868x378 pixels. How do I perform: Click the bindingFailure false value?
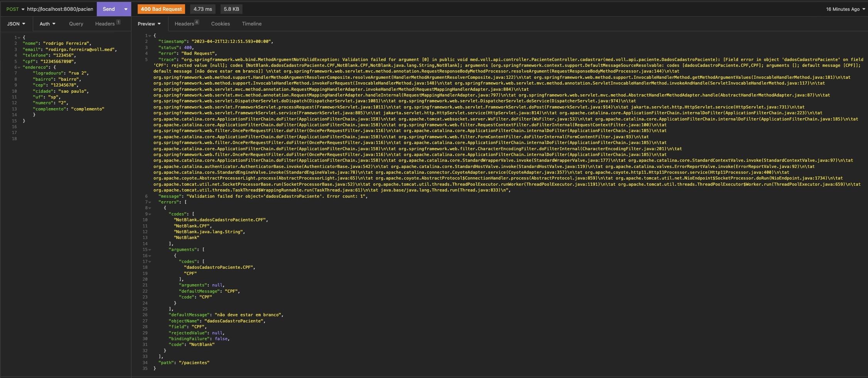pos(221,339)
